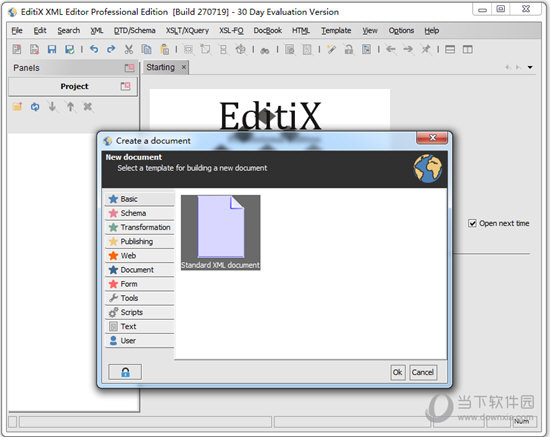The height and width of the screenshot is (437, 550).
Task: Click the magic wand toolbar icon
Action: pos(331,49)
